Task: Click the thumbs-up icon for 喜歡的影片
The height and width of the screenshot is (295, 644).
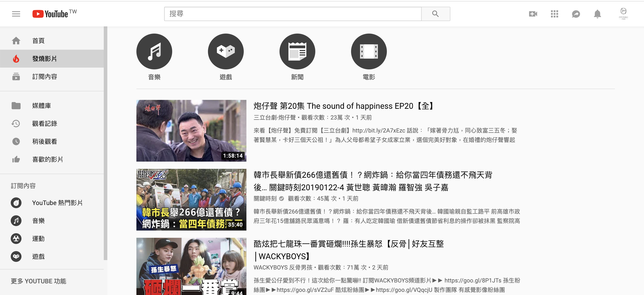Action: 16,159
